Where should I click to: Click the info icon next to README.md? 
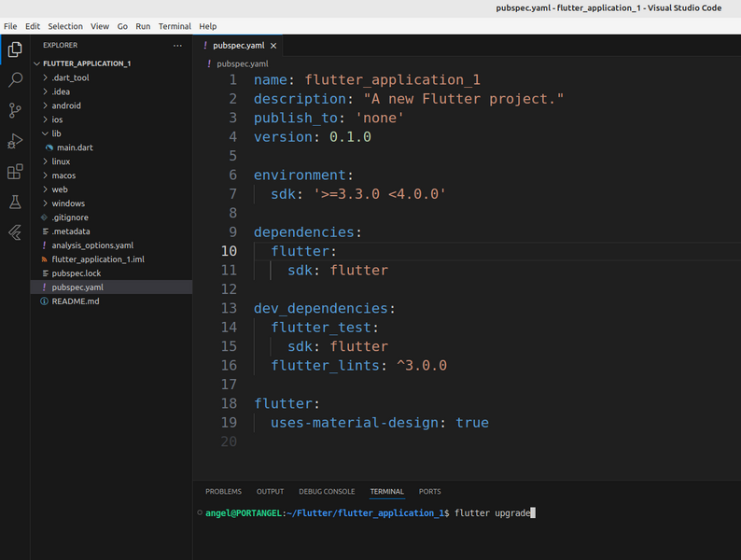44,301
